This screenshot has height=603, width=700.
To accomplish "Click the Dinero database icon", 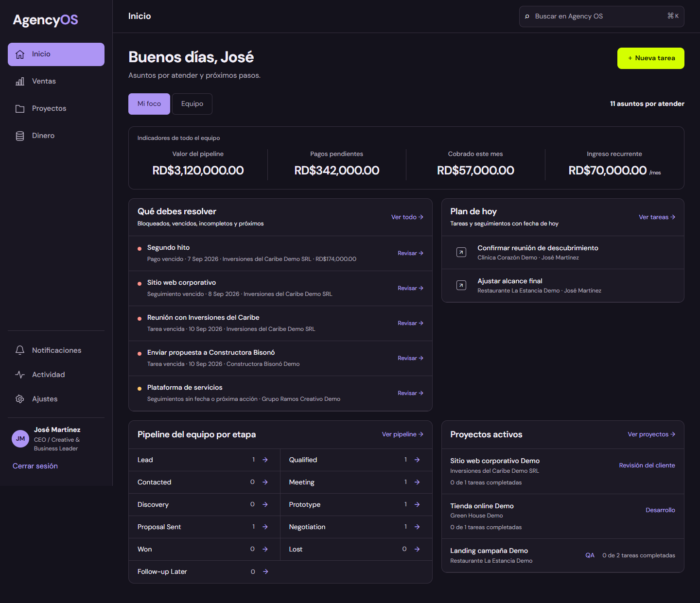I will pos(20,136).
